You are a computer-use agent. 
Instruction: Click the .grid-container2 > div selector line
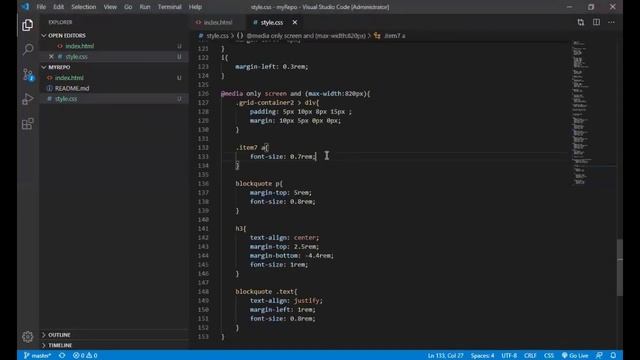coord(277,102)
